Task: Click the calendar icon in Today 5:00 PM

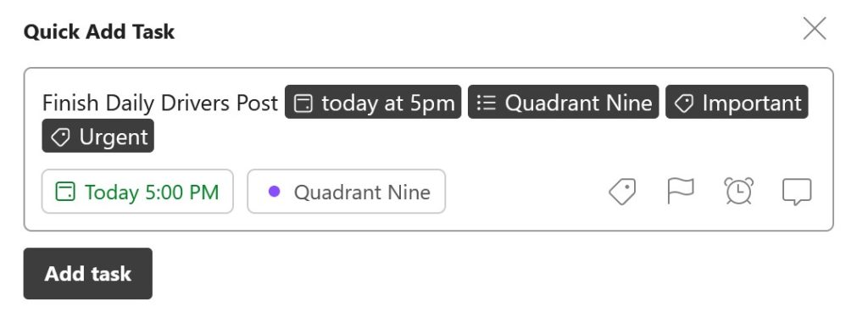Action: pyautogui.click(x=65, y=192)
